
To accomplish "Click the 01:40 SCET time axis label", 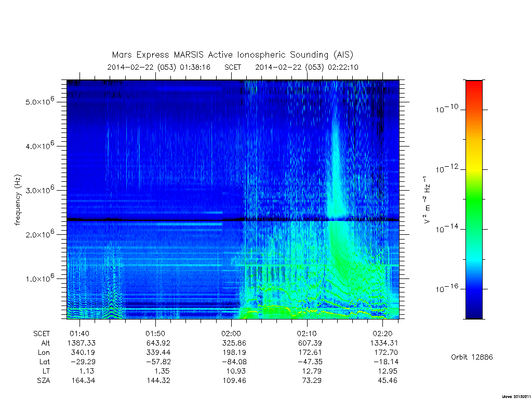I will click(x=79, y=334).
